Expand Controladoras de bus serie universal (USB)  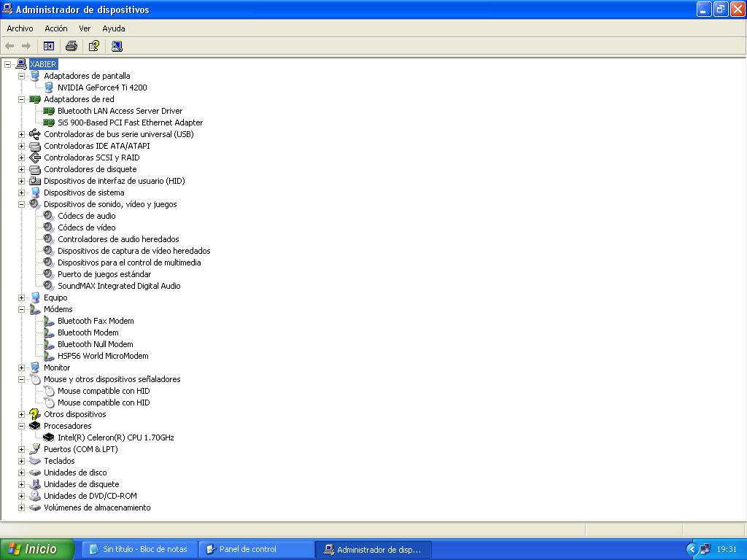[21, 134]
